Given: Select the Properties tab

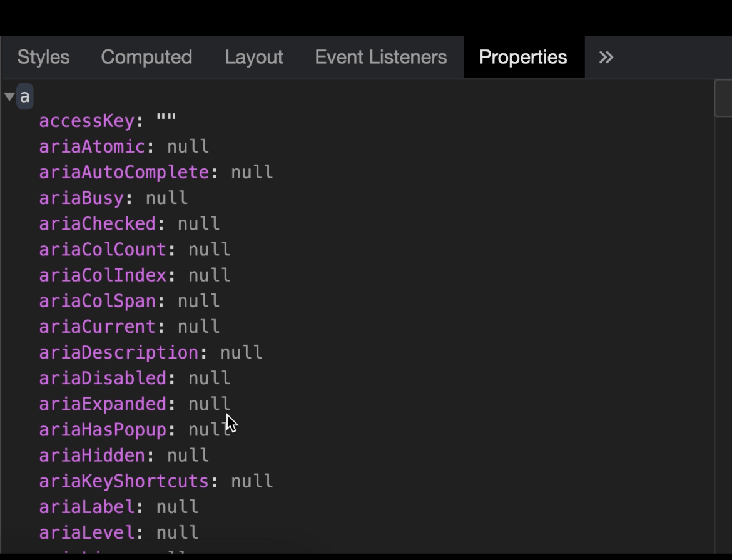Looking at the screenshot, I should pos(523,57).
